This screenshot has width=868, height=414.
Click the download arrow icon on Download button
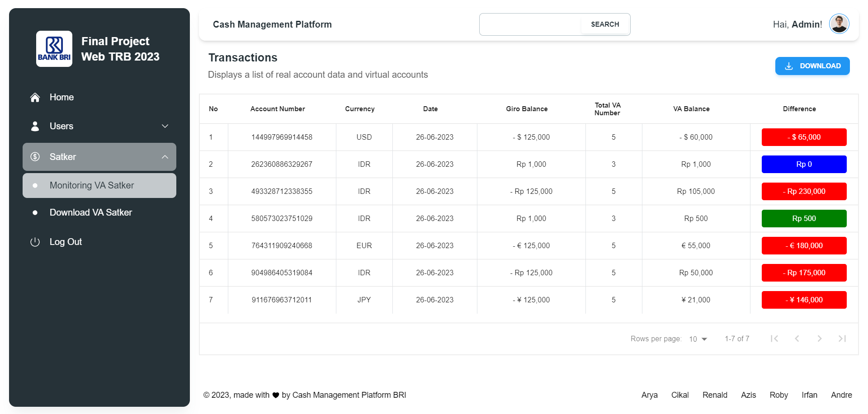(789, 66)
